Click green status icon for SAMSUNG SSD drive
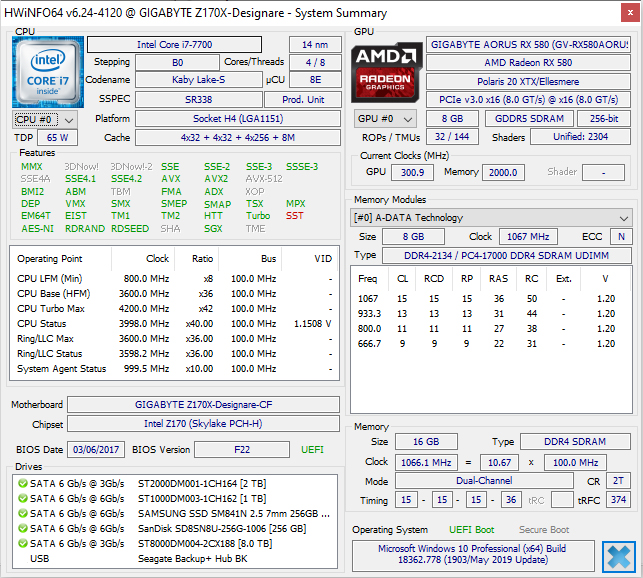This screenshot has width=643, height=578. coord(23,514)
